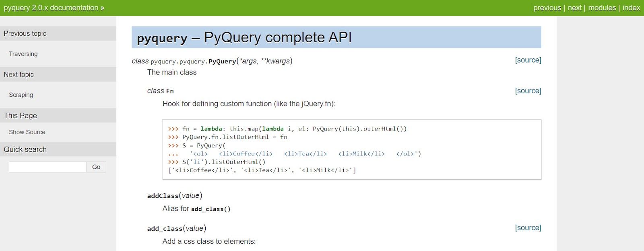Click the PyQuery(*args, **kwargs) class signature
644x251 pixels.
click(212, 61)
